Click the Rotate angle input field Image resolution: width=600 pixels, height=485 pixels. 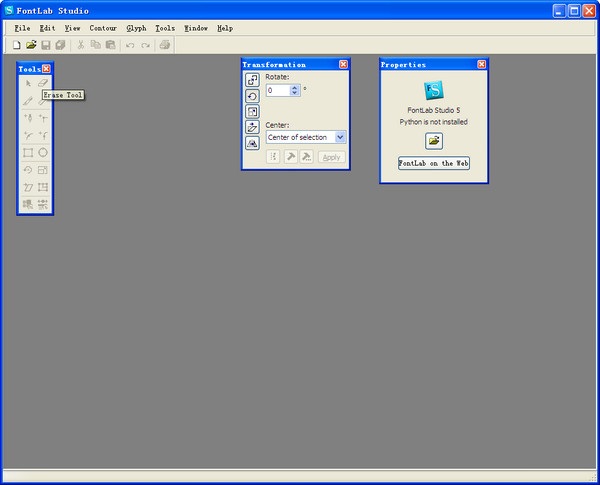[x=278, y=90]
